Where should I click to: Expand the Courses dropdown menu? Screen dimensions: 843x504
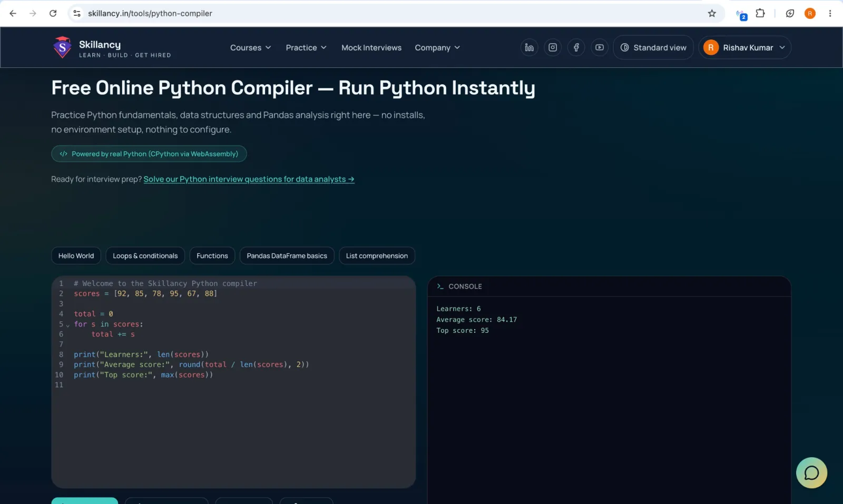coord(251,47)
